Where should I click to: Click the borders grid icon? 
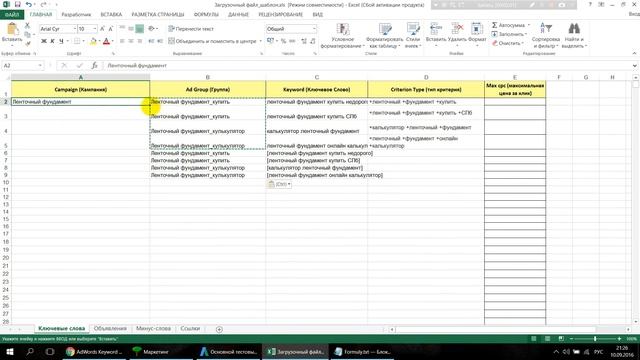77,41
